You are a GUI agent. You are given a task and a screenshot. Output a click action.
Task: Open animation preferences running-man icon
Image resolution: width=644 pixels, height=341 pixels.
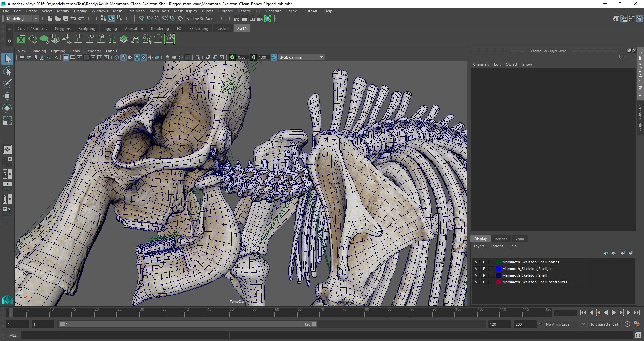(x=637, y=324)
